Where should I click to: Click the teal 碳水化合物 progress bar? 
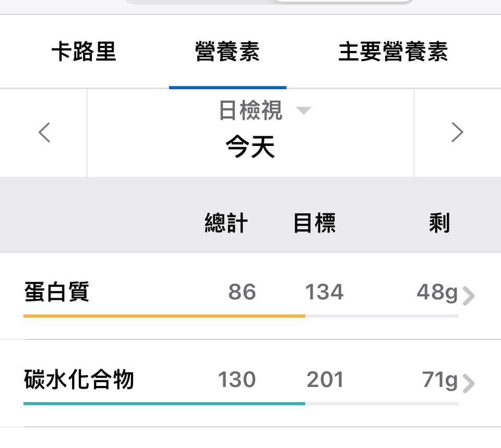tap(164, 404)
